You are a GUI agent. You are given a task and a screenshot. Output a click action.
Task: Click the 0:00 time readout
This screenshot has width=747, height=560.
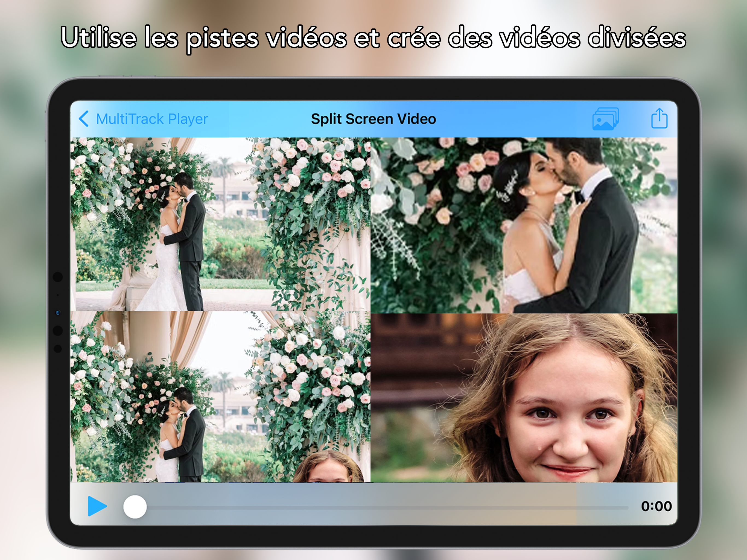pos(656,506)
